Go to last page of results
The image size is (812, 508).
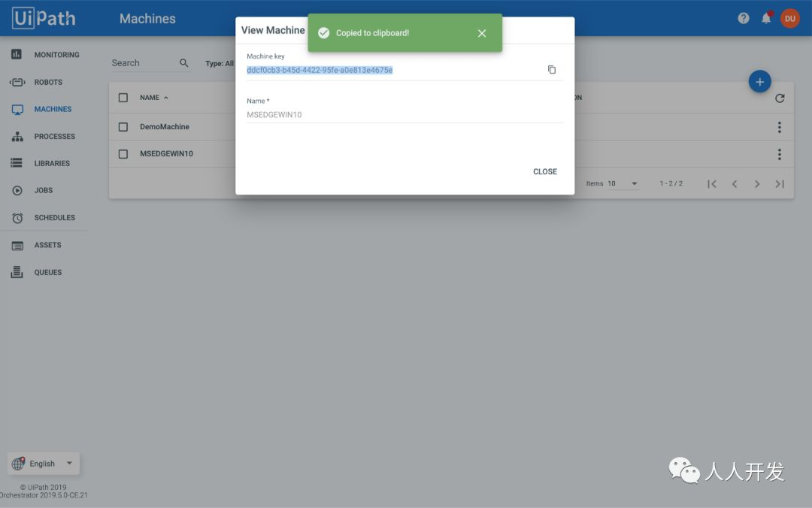coord(780,184)
